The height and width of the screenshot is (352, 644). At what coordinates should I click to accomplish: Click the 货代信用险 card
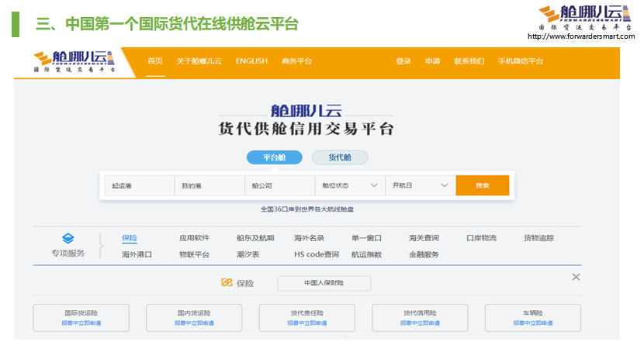[x=420, y=318]
